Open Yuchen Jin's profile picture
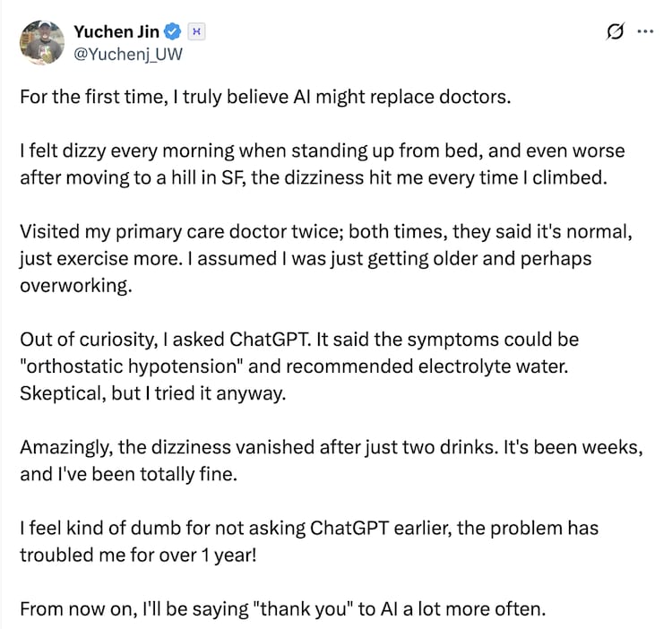 [x=40, y=42]
